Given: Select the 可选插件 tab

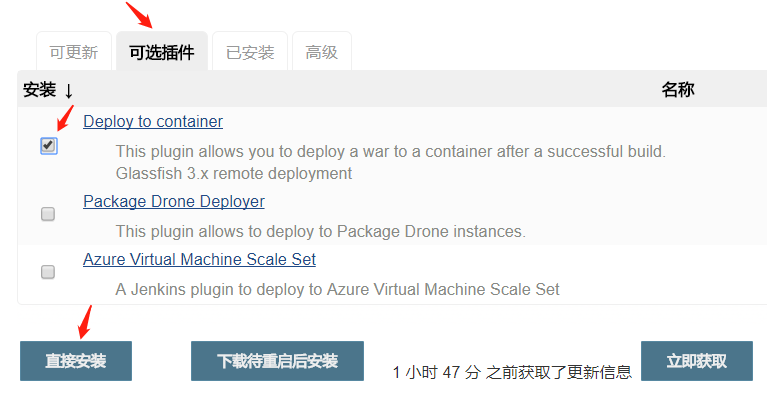Looking at the screenshot, I should tap(162, 52).
